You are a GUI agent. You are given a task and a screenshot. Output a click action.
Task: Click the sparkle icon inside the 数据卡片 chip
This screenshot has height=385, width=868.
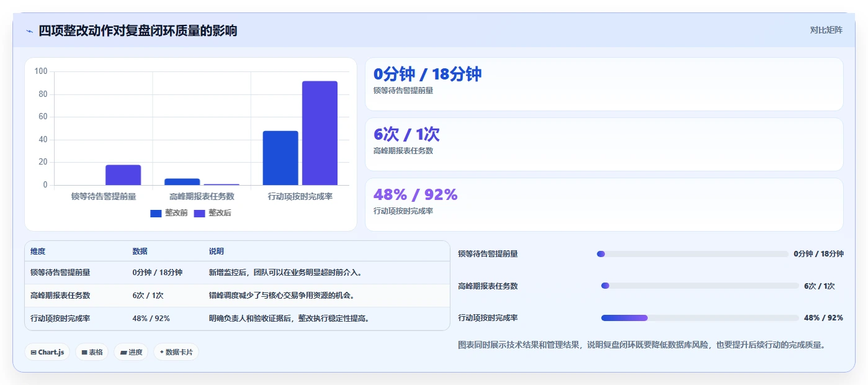[162, 352]
